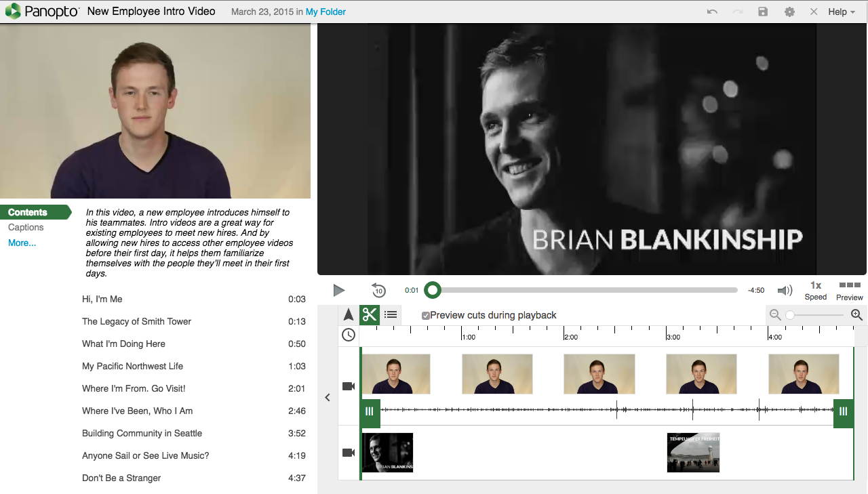Viewport: 868px width, 494px height.
Task: Click the 2:01 timestamp in contents
Action: coord(297,388)
